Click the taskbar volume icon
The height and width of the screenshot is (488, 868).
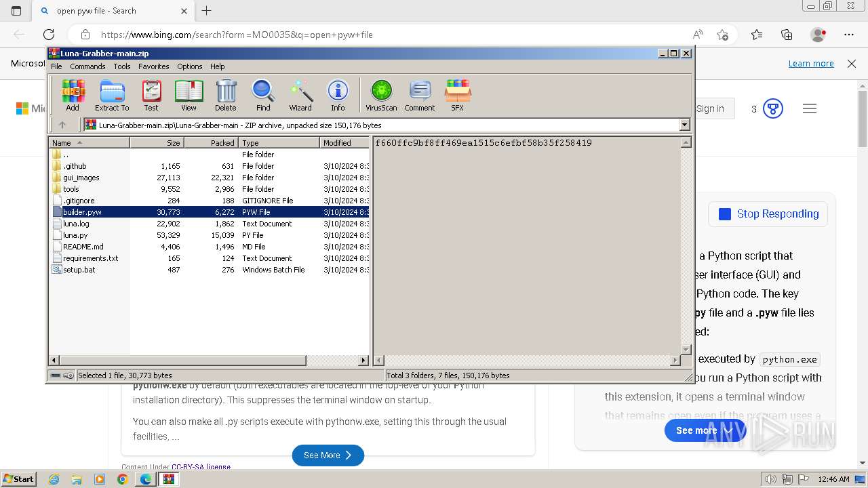771,479
